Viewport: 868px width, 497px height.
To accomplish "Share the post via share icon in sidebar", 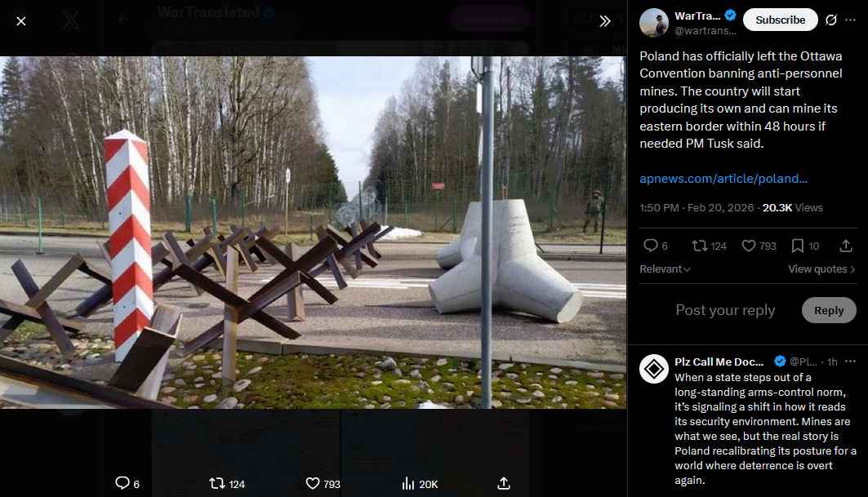I will point(845,246).
